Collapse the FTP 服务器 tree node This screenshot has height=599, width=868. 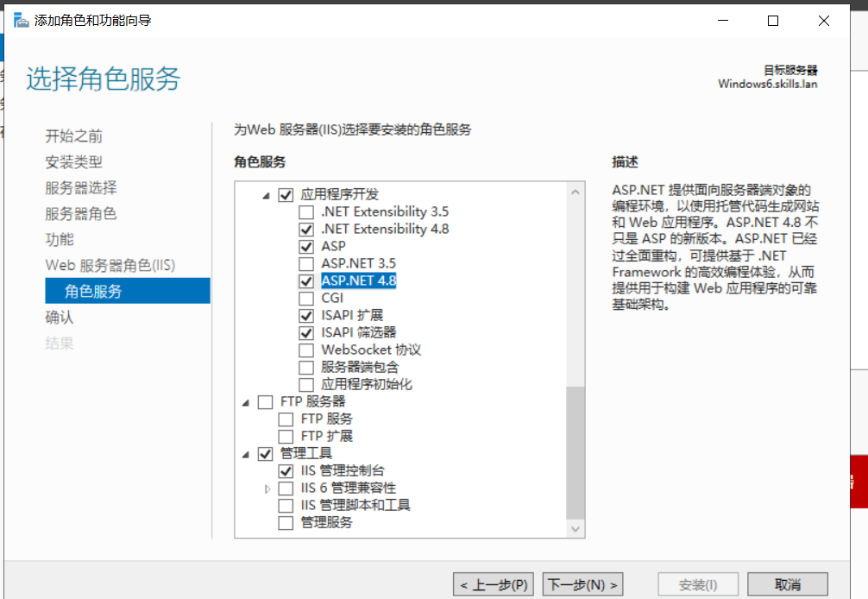pos(247,402)
